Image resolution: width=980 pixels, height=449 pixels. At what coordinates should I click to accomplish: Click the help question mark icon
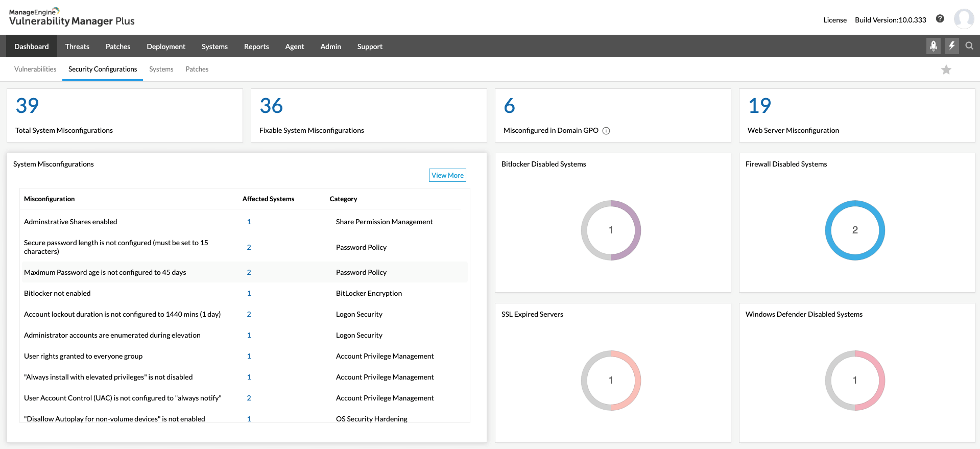pyautogui.click(x=940, y=19)
